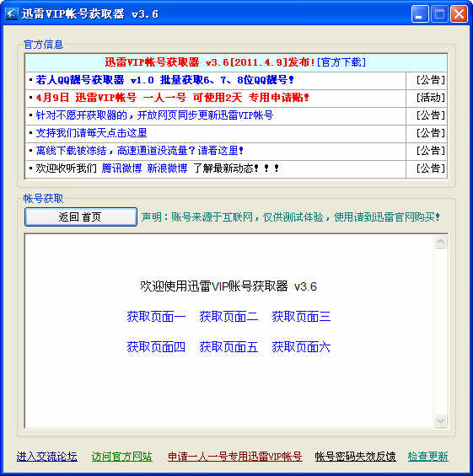Open the 进入交流论坛 link
This screenshot has height=476, width=473.
46,457
